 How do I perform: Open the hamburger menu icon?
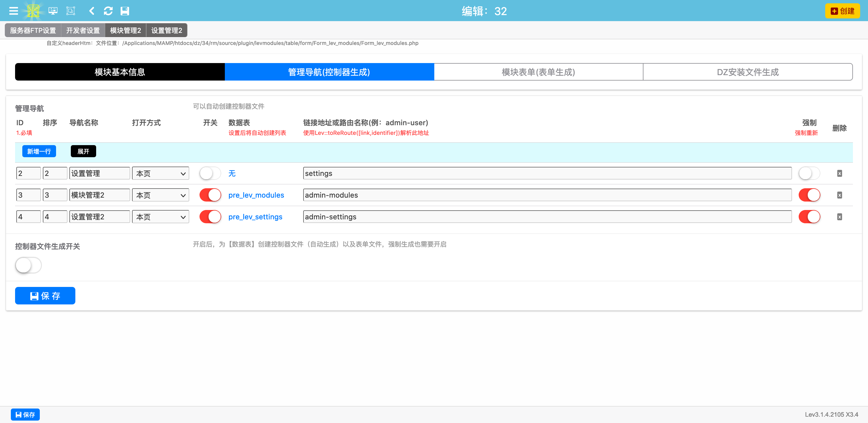(x=14, y=11)
